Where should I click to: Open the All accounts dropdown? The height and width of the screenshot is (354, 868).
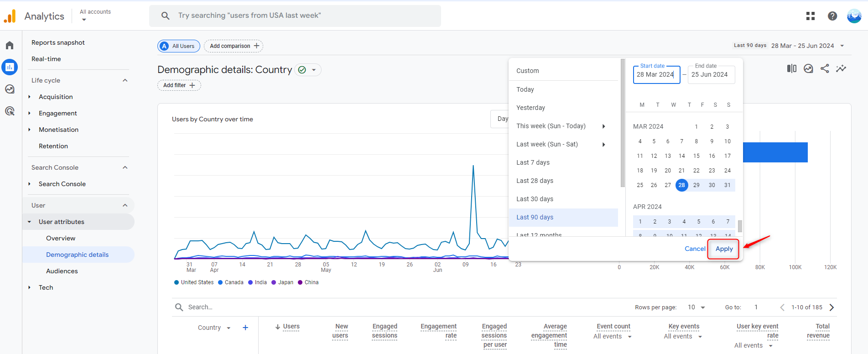click(x=95, y=16)
